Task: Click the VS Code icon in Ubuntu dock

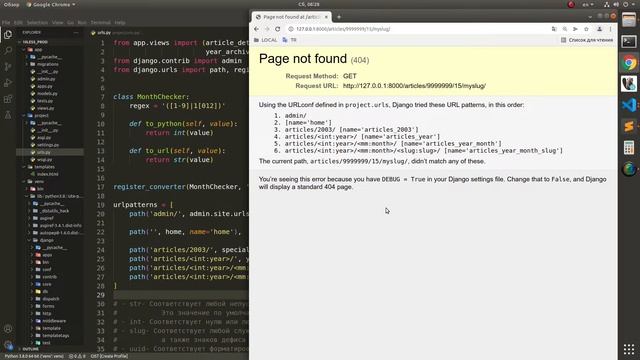Action: [x=629, y=105]
